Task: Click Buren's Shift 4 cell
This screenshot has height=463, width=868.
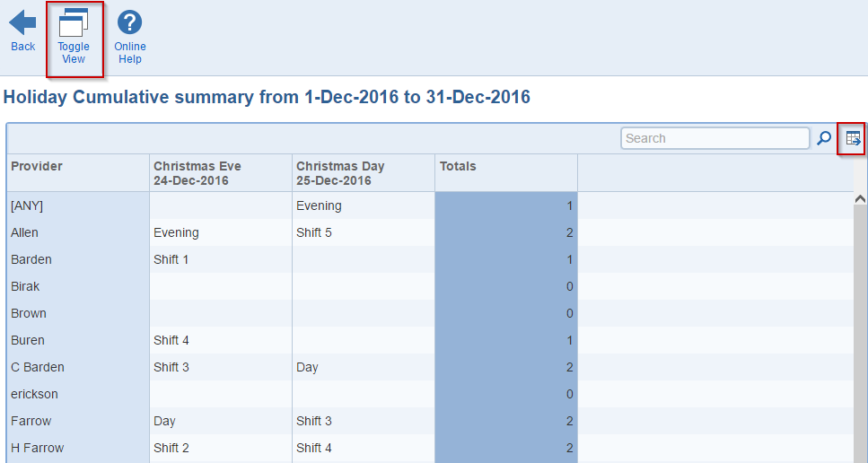Action: pos(221,340)
